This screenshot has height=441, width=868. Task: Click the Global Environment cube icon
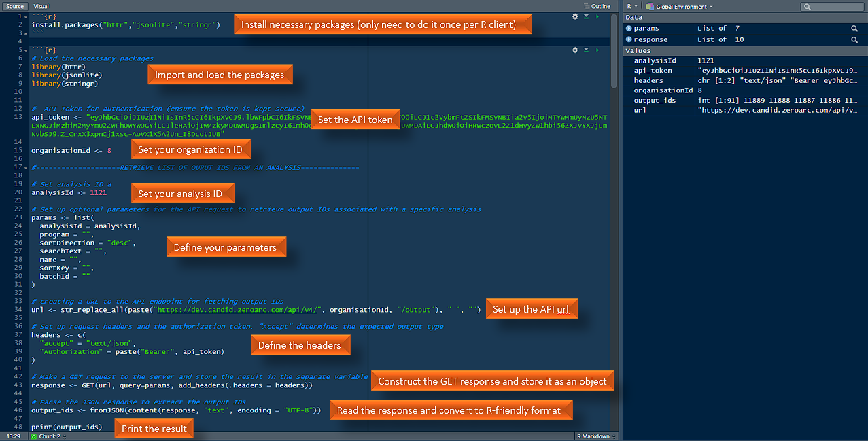(650, 6)
